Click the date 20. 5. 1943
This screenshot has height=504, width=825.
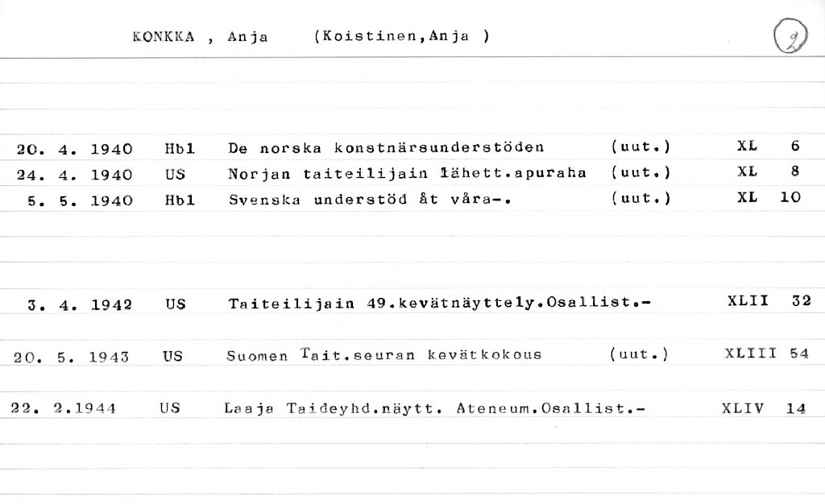(x=72, y=355)
